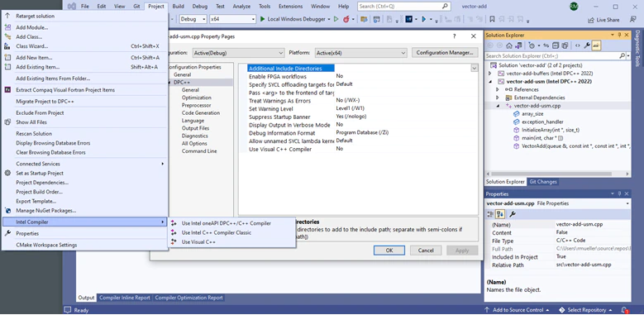Switch to the Git Changes tab

click(x=543, y=182)
